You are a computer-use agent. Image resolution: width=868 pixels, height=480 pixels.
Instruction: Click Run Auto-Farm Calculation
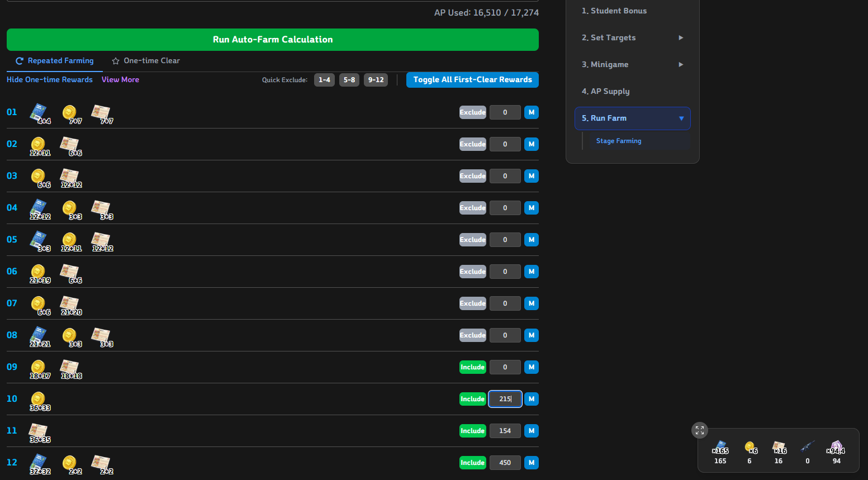pyautogui.click(x=273, y=40)
